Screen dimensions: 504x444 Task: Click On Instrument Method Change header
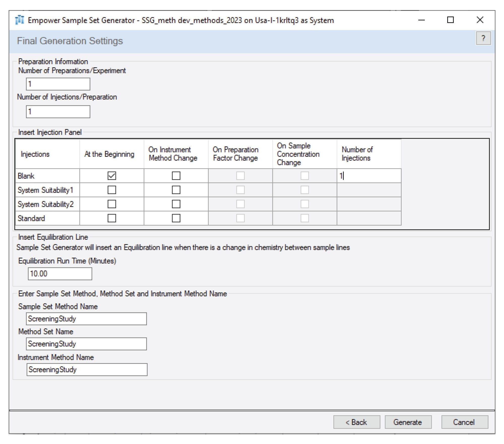click(176, 154)
